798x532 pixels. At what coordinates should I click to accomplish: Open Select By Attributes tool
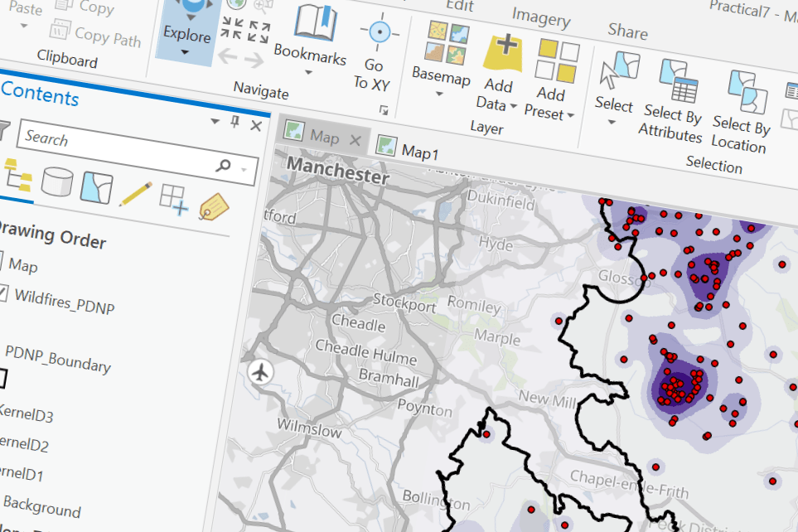pyautogui.click(x=670, y=101)
